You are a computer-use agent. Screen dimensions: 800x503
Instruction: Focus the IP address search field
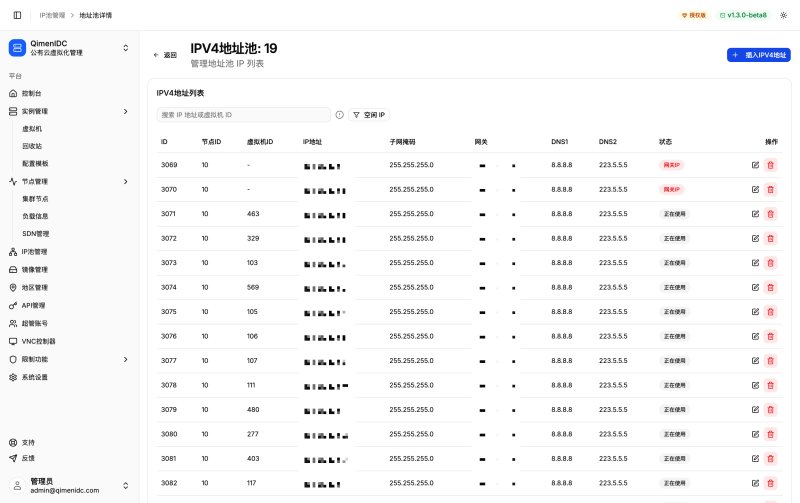(x=243, y=115)
